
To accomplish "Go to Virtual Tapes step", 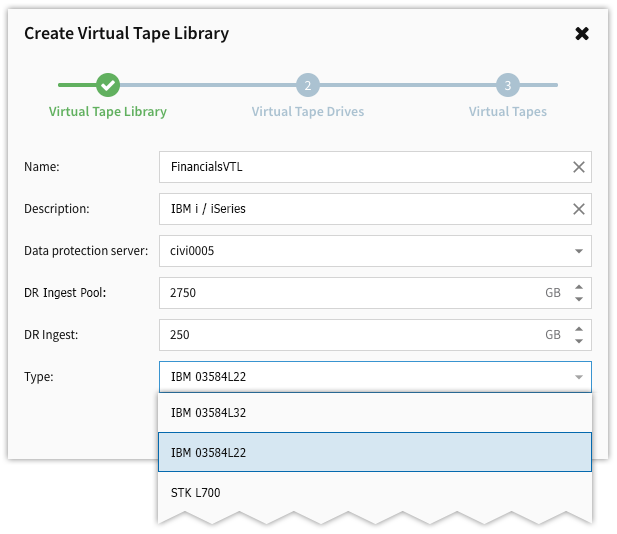I will (508, 112).
